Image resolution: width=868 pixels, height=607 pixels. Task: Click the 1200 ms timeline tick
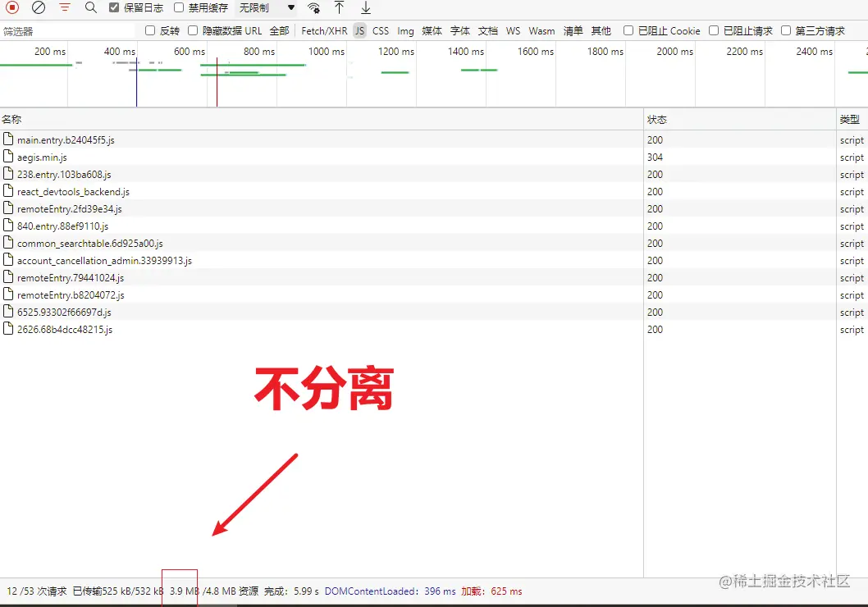[x=395, y=52]
